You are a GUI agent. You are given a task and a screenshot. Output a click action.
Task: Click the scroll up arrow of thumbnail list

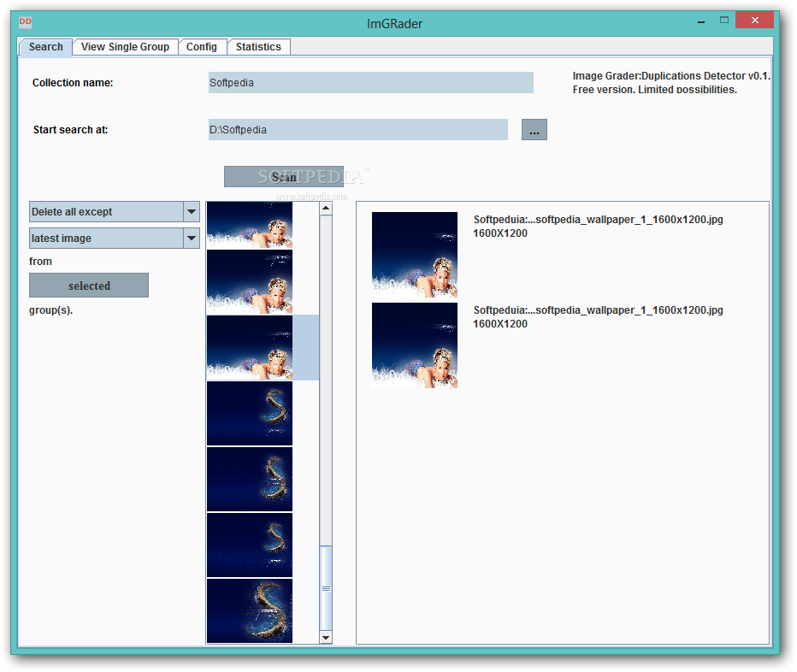pos(326,208)
